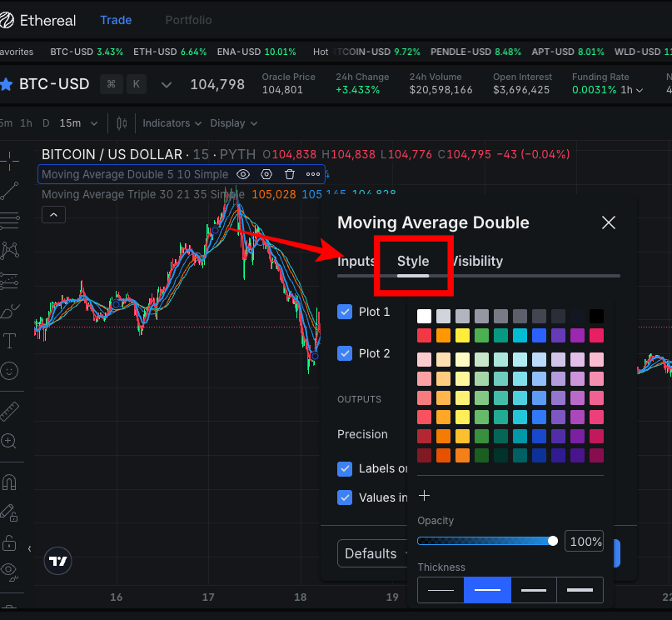Uncheck the Plot 2 checkbox
The image size is (672, 620).
(x=345, y=353)
